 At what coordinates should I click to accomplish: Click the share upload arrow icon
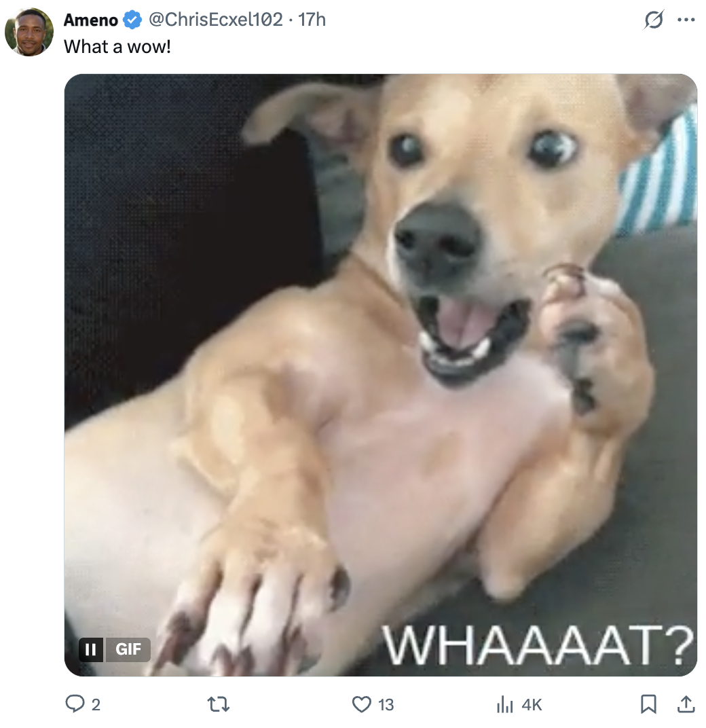tap(686, 704)
